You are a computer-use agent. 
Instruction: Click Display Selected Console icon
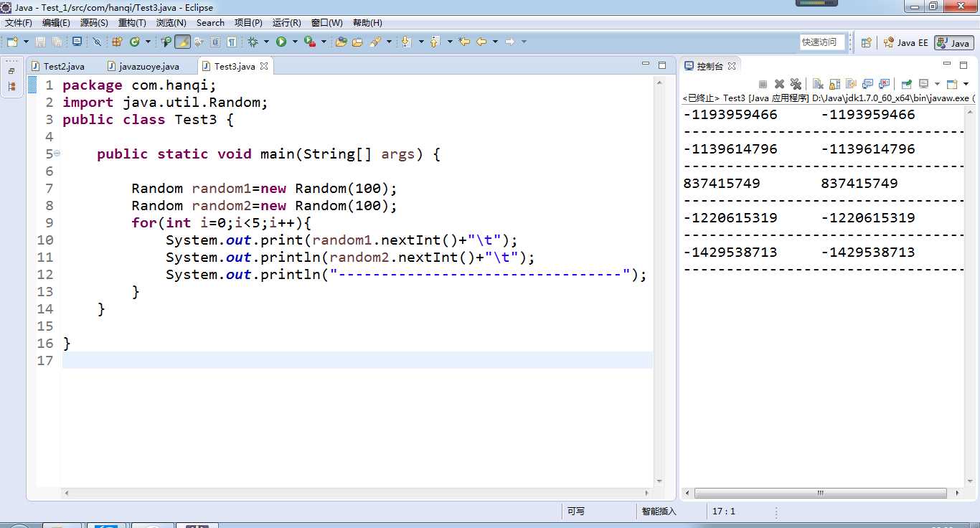click(923, 84)
